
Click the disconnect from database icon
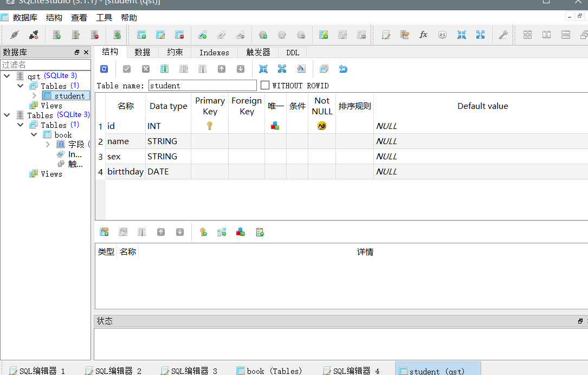pos(34,35)
